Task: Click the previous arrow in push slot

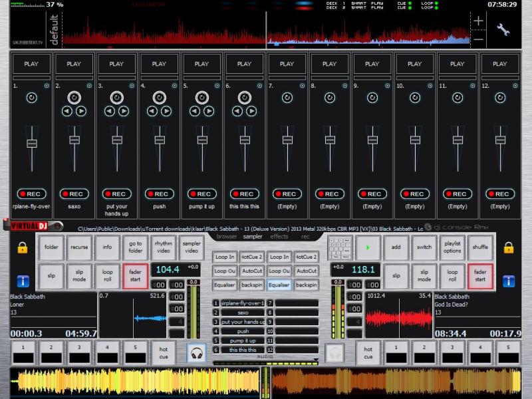Action: 152,111
